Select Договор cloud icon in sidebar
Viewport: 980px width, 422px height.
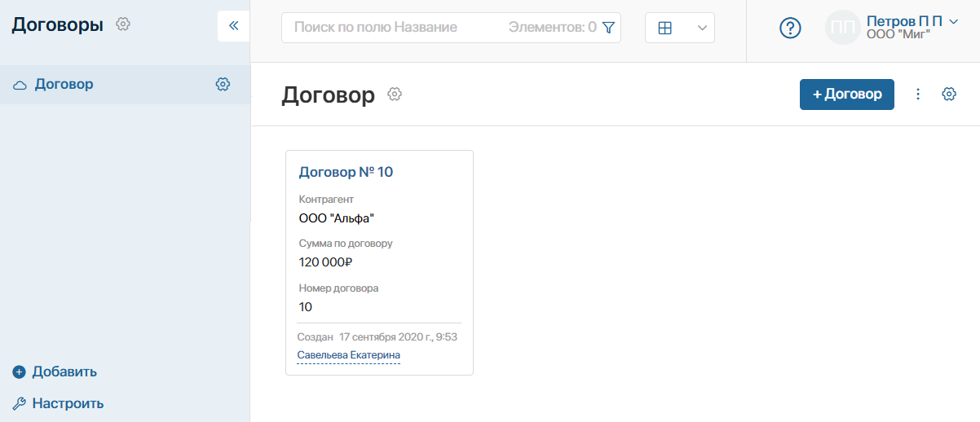[x=20, y=85]
